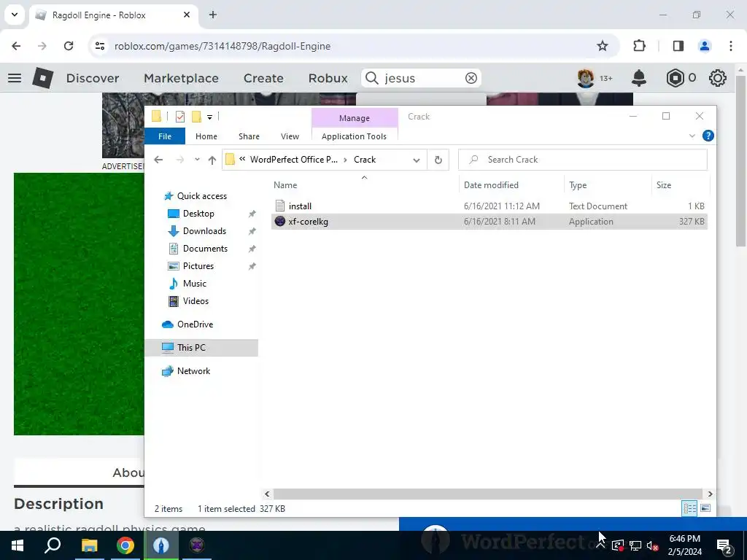Open Pictures in navigation pane
The image size is (747, 560).
coord(198,266)
